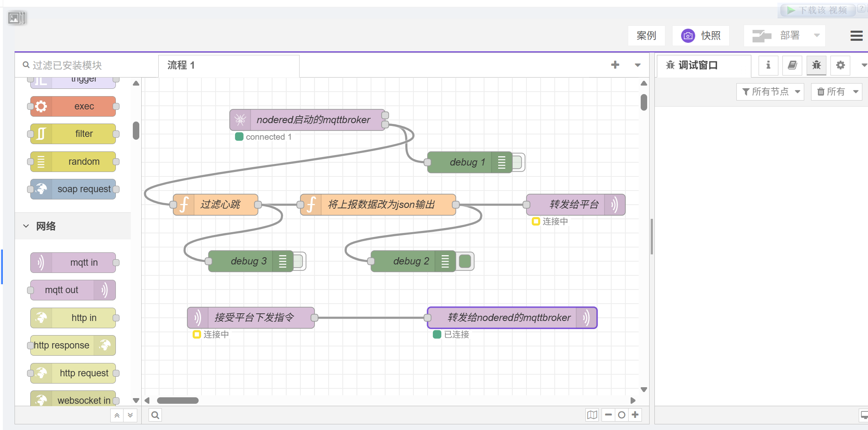Open the 所有节点 filter dropdown
The height and width of the screenshot is (430, 868).
click(770, 92)
